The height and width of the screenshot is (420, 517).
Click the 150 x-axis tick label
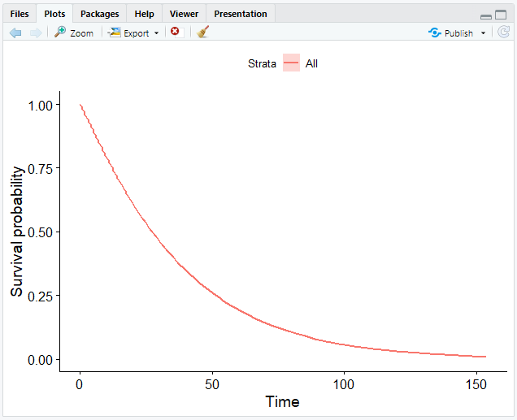point(476,384)
